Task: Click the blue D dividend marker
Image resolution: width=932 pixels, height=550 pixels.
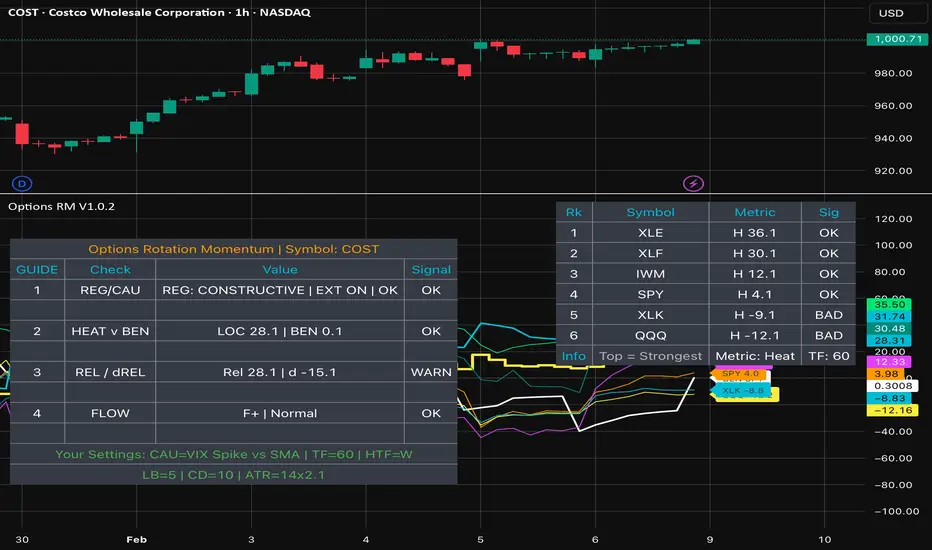Action: coord(22,183)
